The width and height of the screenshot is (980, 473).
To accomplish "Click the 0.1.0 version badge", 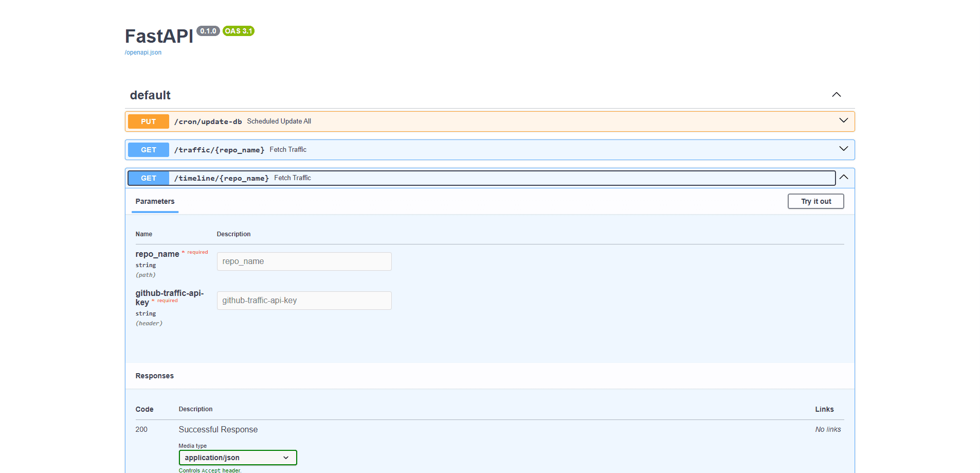I will click(208, 31).
